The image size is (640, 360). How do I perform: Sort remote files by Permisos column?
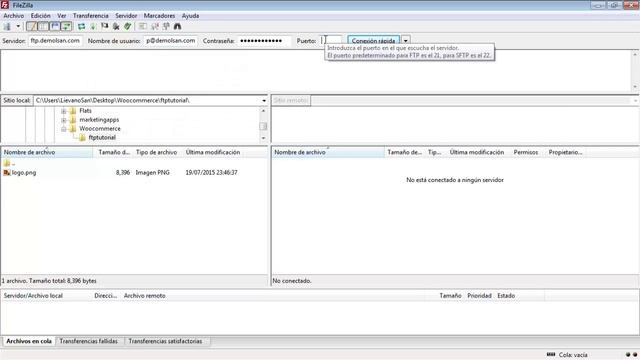click(526, 152)
